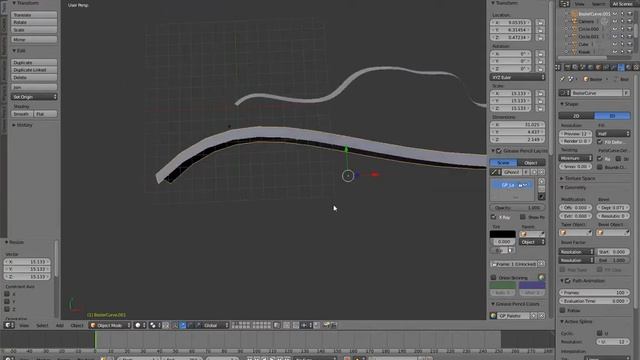This screenshot has width=640, height=360.
Task: Toggle the Path Animation checkbox
Action: coord(568,281)
